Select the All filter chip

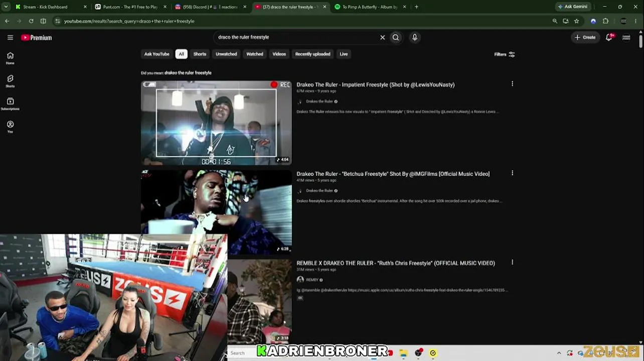pos(181,54)
